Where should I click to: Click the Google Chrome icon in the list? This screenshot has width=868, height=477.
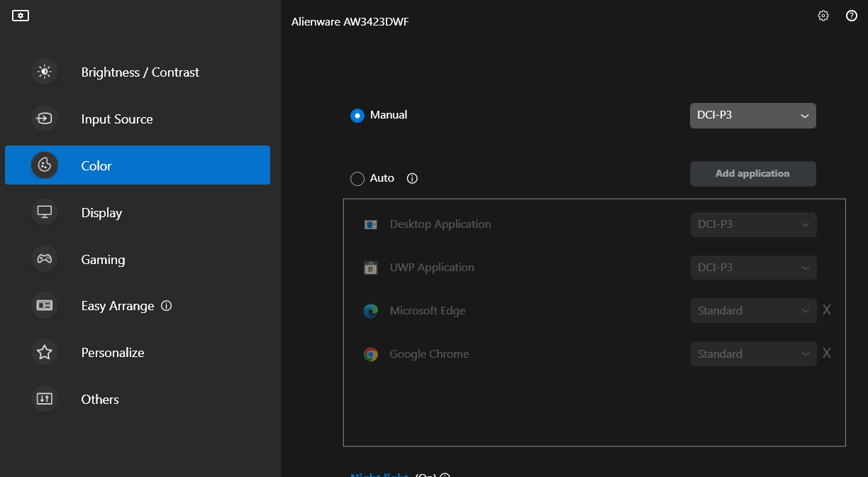370,354
